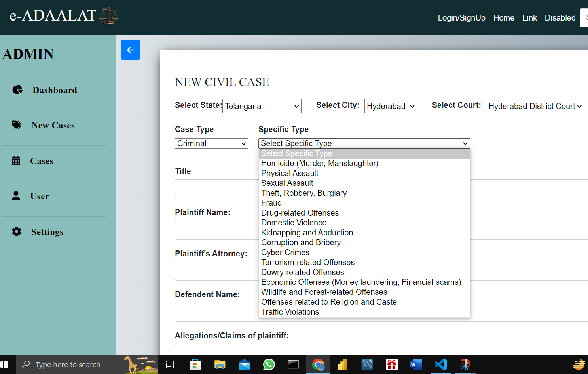
Task: Select Homicide (Murder, Manslaughter) option
Action: coord(364,163)
